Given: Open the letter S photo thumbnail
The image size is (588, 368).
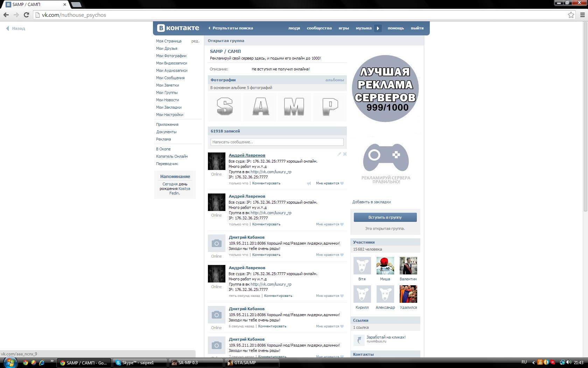Looking at the screenshot, I should pyautogui.click(x=225, y=107).
